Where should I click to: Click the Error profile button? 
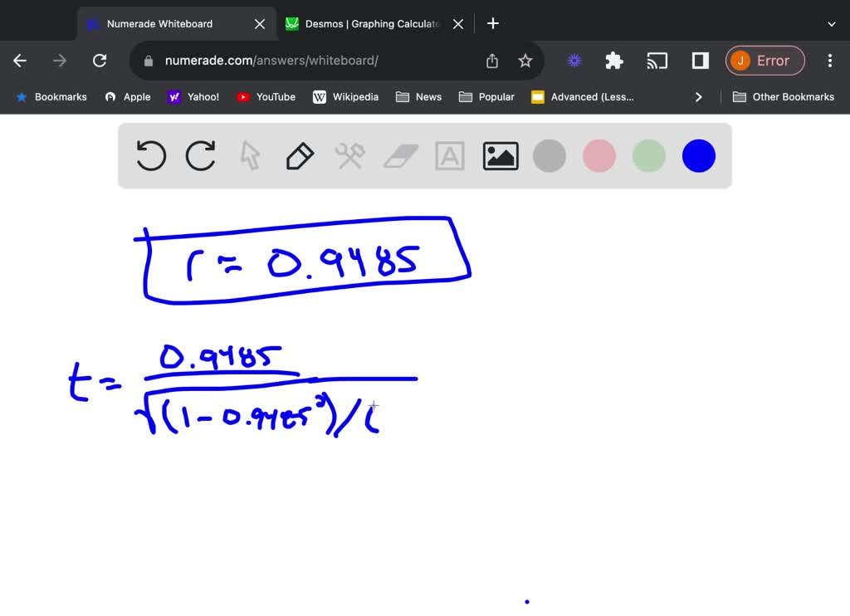pyautogui.click(x=765, y=61)
